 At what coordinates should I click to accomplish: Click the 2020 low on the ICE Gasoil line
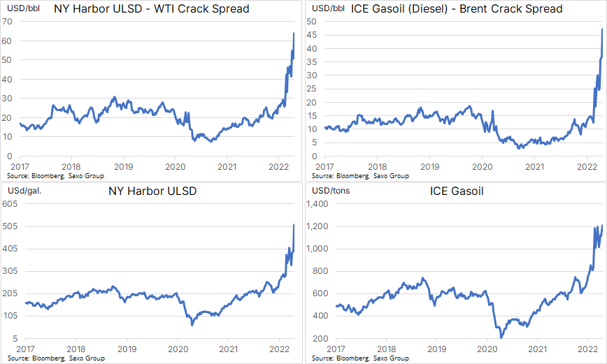tap(501, 337)
